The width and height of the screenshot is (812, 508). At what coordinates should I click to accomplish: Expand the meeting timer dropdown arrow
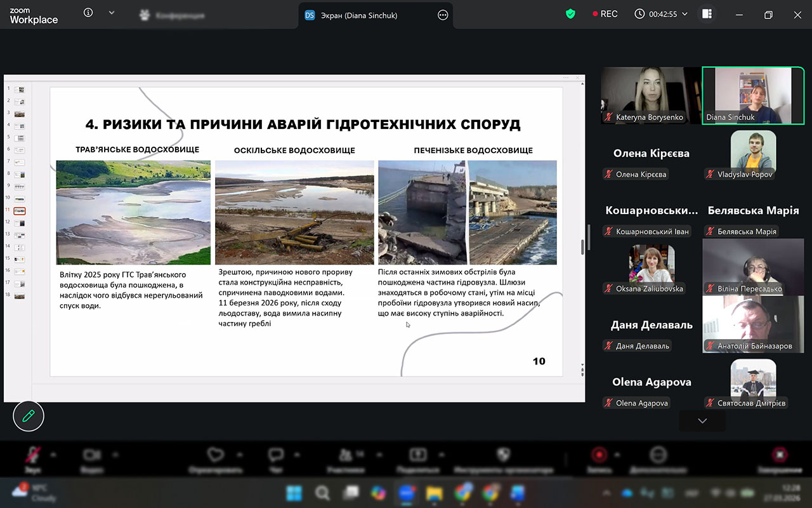[684, 14]
